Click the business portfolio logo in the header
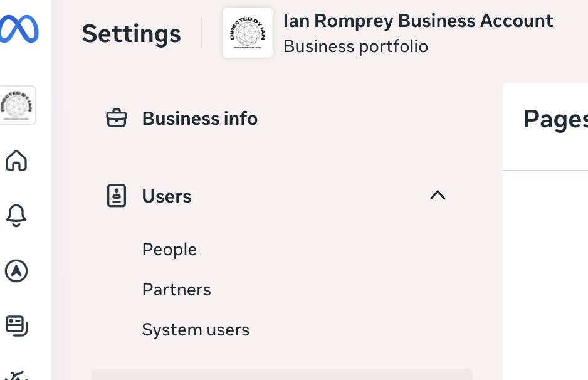This screenshot has height=380, width=588. pyautogui.click(x=248, y=33)
